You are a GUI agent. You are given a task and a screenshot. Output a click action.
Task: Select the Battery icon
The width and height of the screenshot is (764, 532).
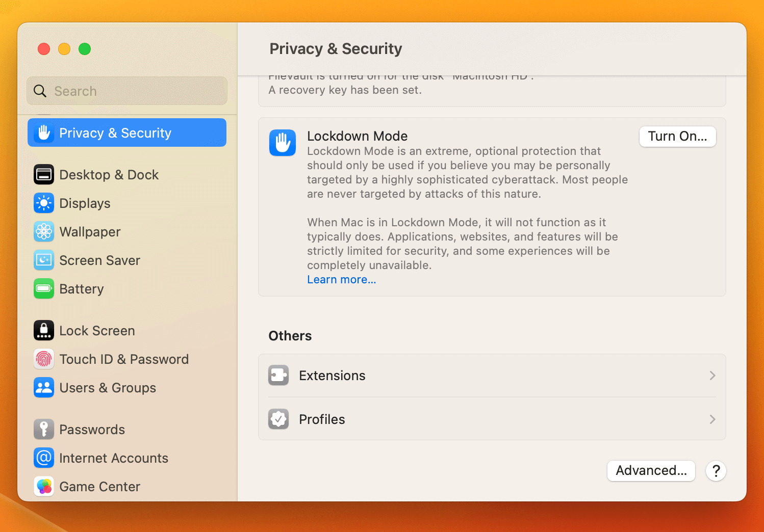click(44, 288)
